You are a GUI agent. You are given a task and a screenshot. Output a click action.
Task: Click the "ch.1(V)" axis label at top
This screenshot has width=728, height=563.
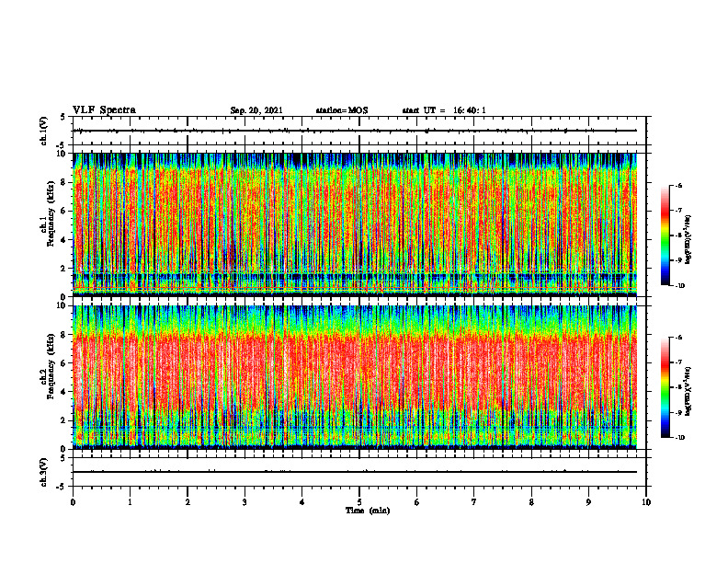point(43,131)
